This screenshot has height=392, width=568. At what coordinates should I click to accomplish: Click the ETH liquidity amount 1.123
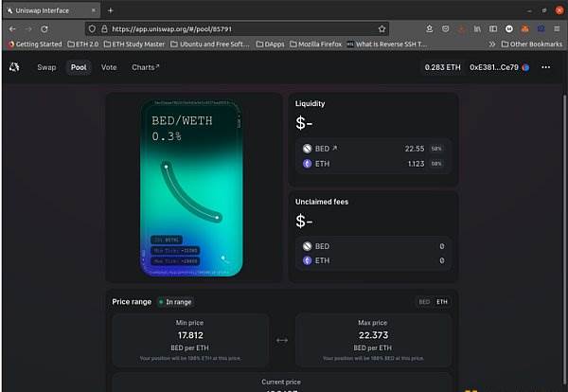[x=416, y=164]
